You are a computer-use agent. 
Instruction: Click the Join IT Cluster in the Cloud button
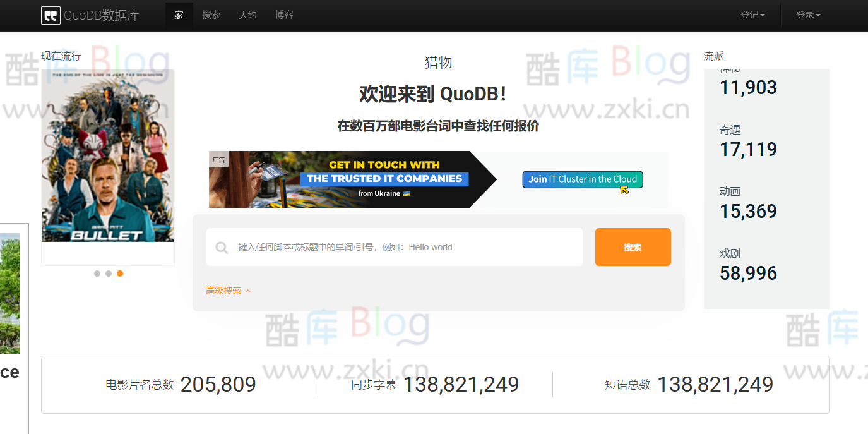[x=582, y=179]
